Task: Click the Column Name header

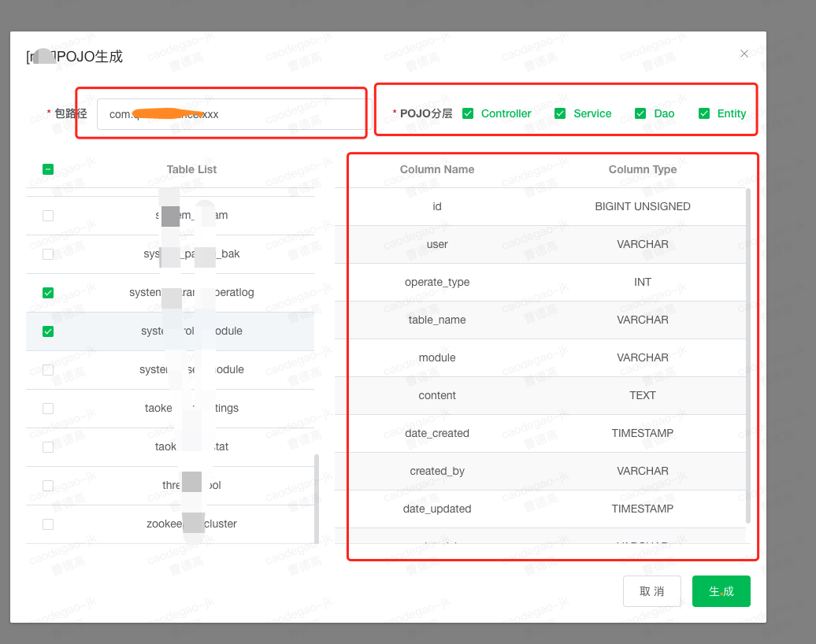Action: tap(436, 169)
